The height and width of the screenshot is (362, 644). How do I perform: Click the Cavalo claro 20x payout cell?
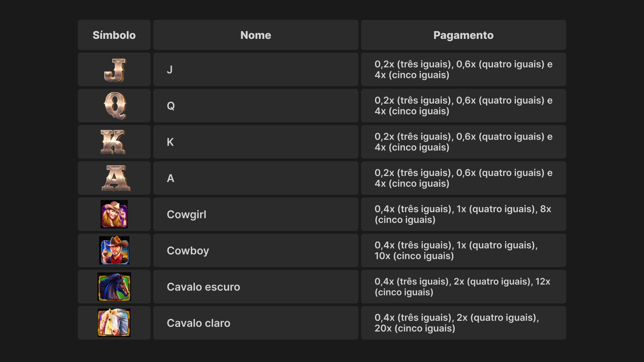(463, 323)
